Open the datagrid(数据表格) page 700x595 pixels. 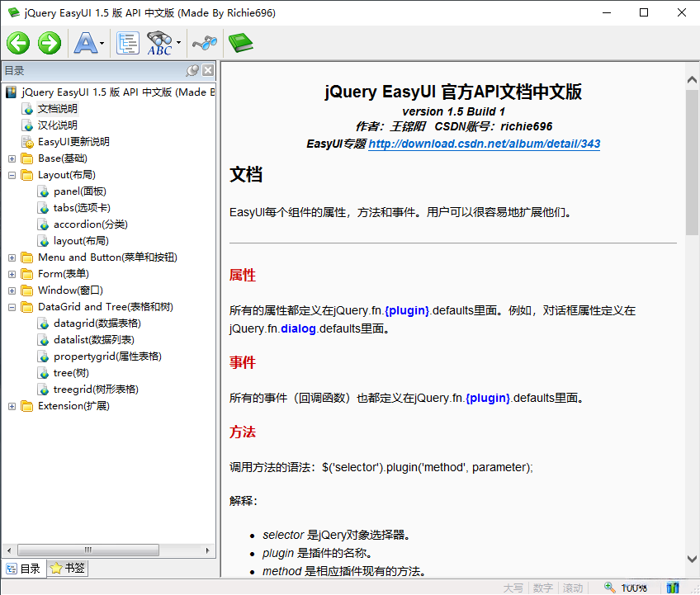pyautogui.click(x=97, y=323)
